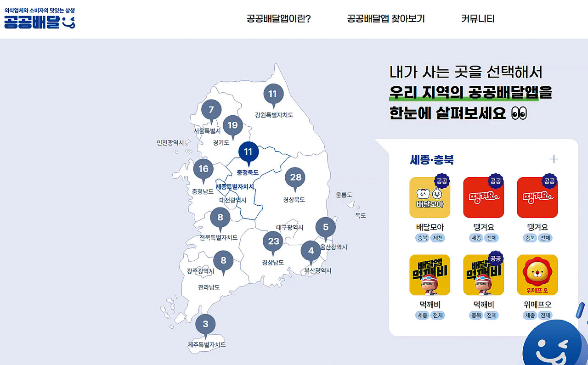Select the 경상북도 map pin showing 28
Image resolution: width=588 pixels, height=365 pixels.
[x=295, y=178]
